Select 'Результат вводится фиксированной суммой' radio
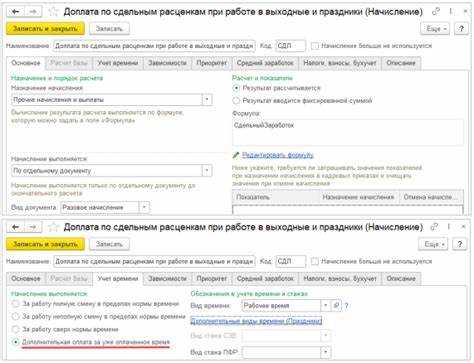 [x=236, y=100]
